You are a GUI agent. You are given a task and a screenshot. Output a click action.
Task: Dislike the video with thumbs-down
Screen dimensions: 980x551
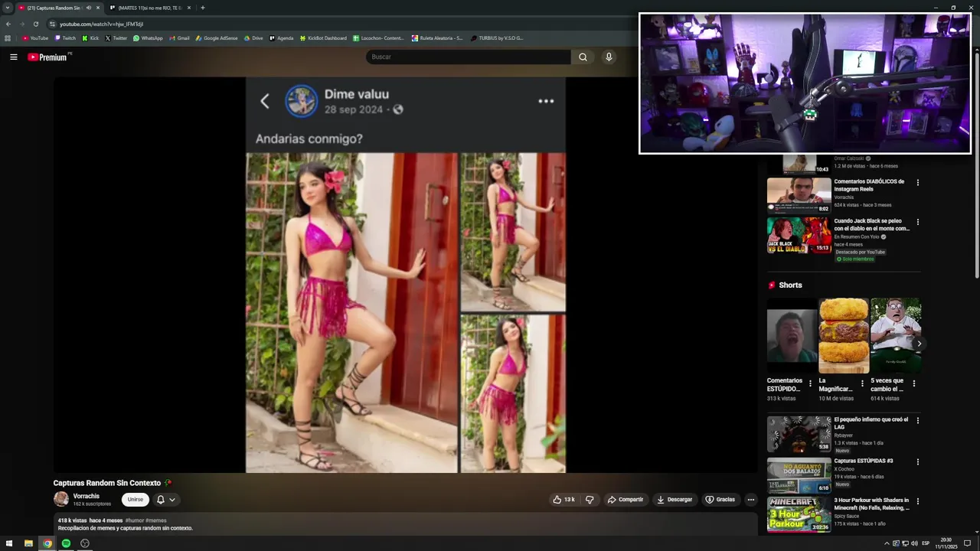coord(590,500)
